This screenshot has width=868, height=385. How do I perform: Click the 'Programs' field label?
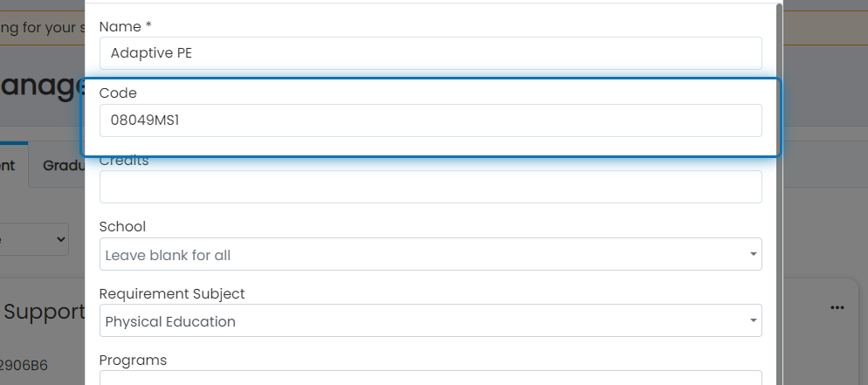pos(133,360)
